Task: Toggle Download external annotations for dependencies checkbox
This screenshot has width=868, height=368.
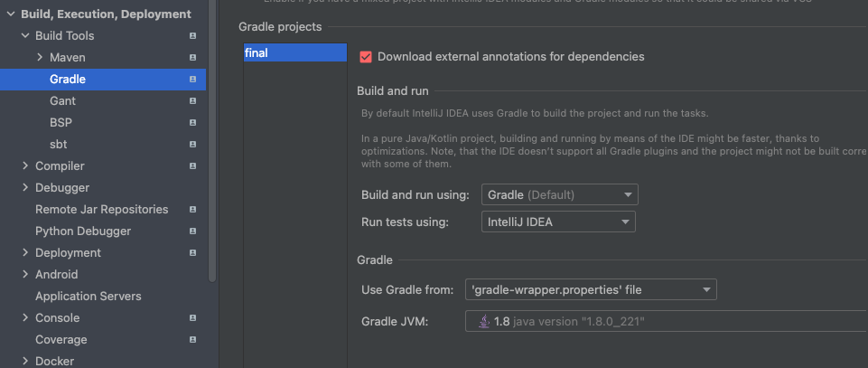Action: [366, 57]
